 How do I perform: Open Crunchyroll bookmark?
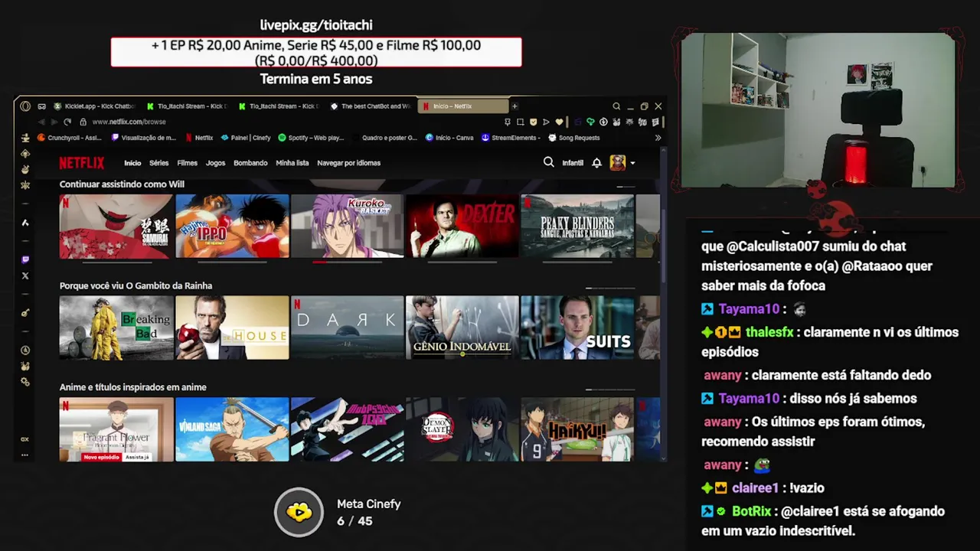(70, 138)
